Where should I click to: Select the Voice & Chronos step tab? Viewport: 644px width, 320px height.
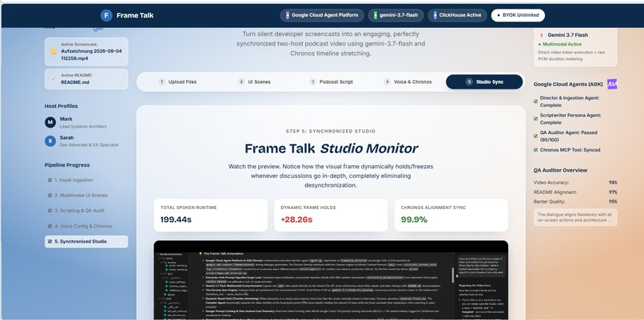click(407, 81)
